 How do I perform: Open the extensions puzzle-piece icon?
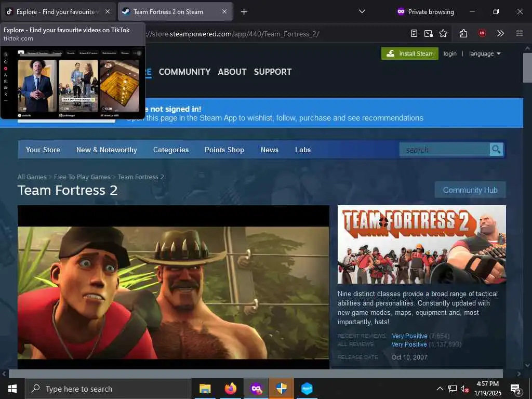[464, 33]
